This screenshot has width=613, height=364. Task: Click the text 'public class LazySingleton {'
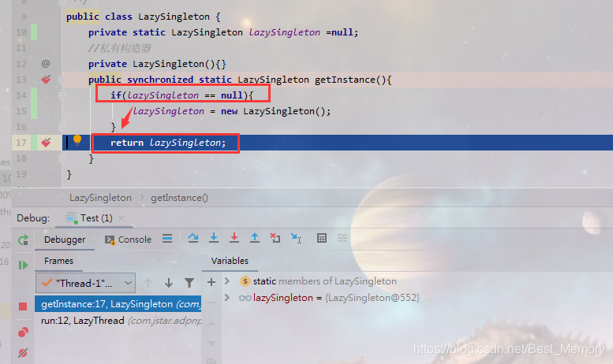coord(144,17)
